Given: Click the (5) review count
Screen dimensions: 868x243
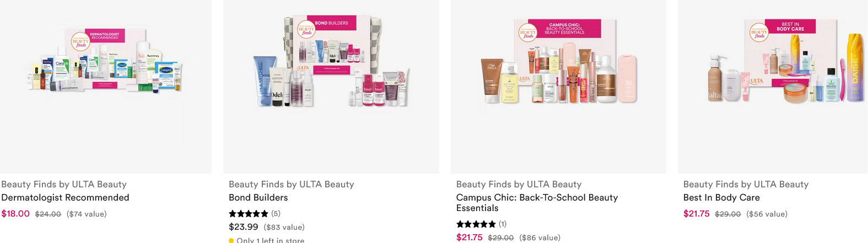Looking at the screenshot, I should point(276,213).
